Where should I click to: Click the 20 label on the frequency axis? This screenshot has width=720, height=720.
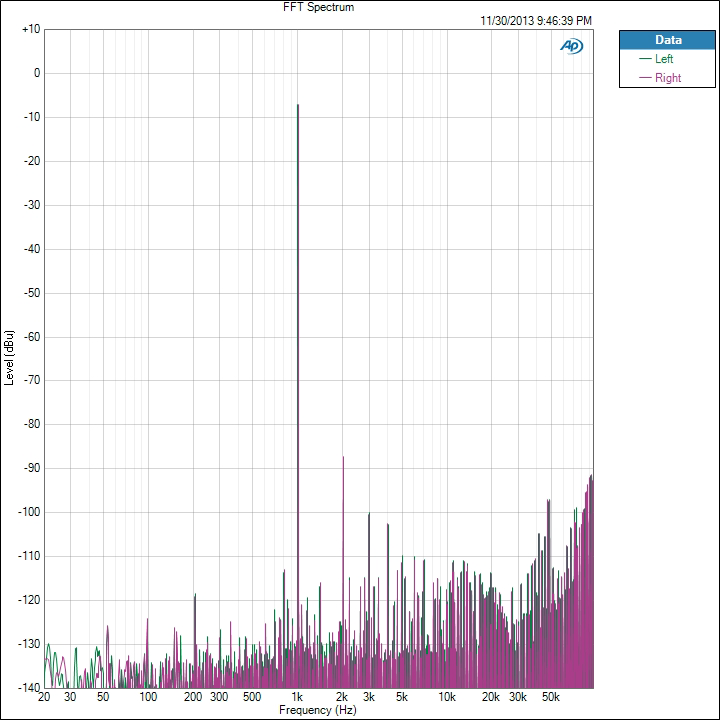point(44,697)
